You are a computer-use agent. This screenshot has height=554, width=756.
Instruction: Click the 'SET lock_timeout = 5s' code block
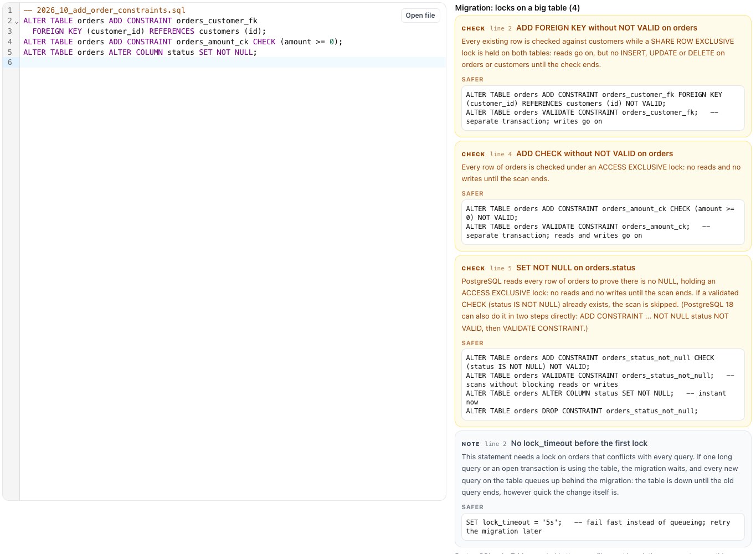click(x=603, y=527)
